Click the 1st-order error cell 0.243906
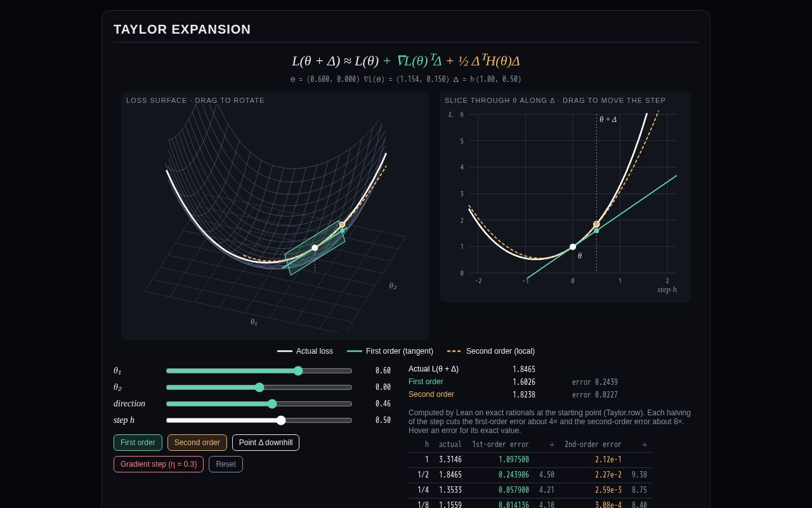This screenshot has width=812, height=508. point(514,475)
